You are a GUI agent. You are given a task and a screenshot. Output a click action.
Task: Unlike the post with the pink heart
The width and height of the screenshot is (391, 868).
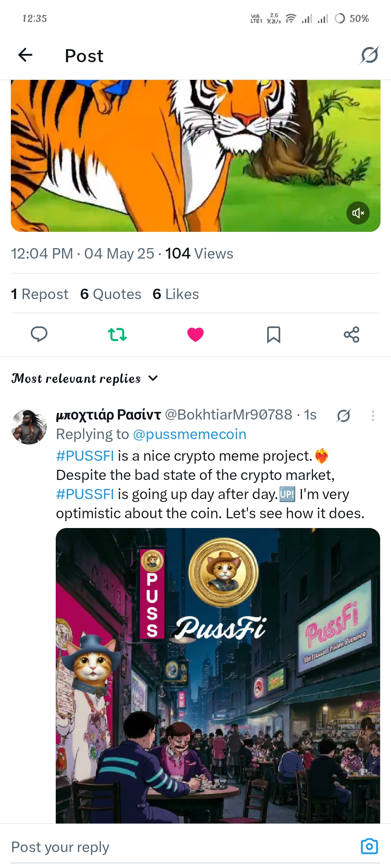coord(195,335)
